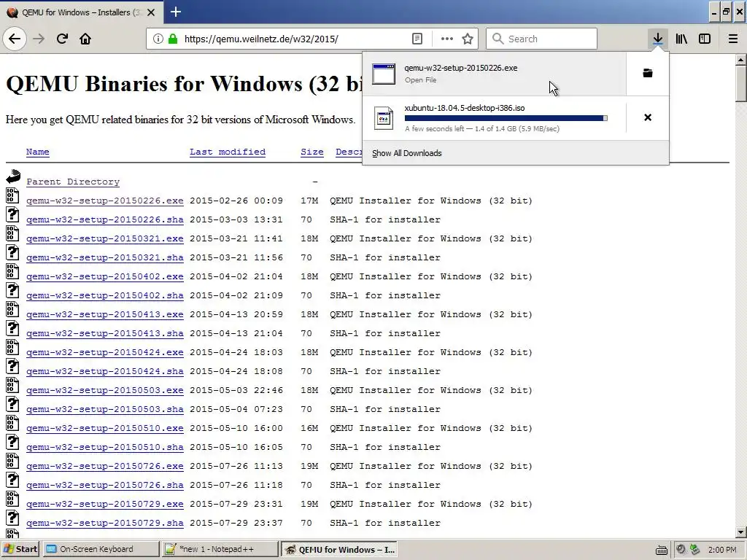Download qemu-w32-setup-20150402.exe

click(x=105, y=276)
